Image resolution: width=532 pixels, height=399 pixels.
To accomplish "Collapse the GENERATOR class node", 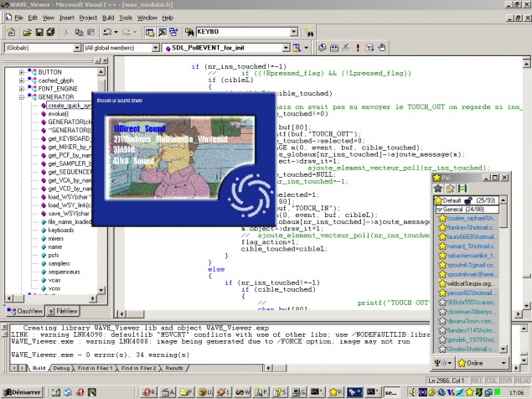I will pyautogui.click(x=22, y=97).
